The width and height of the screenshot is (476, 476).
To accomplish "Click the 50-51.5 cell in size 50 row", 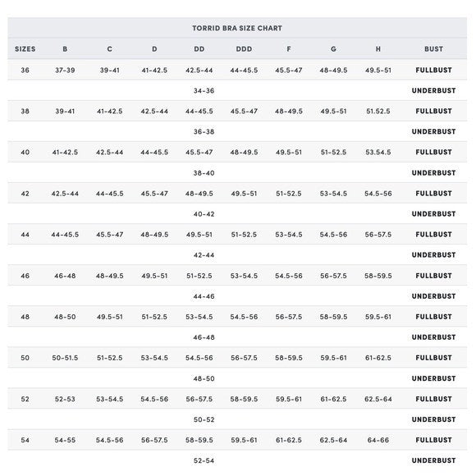I will tap(65, 358).
